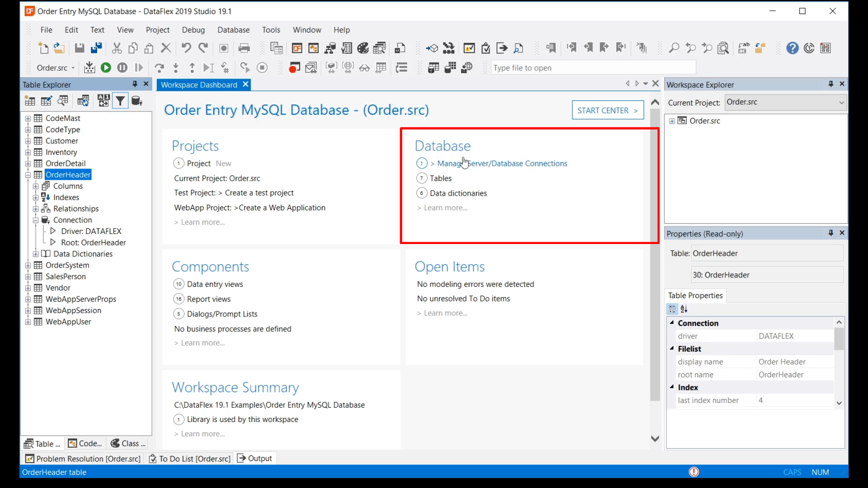The image size is (868, 488).
Task: Open the Database menu
Action: tap(233, 30)
